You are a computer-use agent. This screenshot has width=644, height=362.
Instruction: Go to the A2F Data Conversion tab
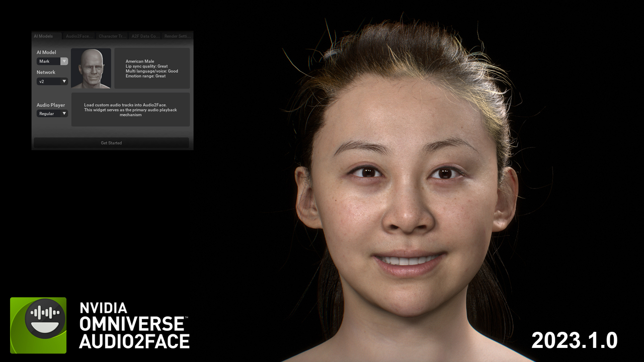click(x=145, y=36)
